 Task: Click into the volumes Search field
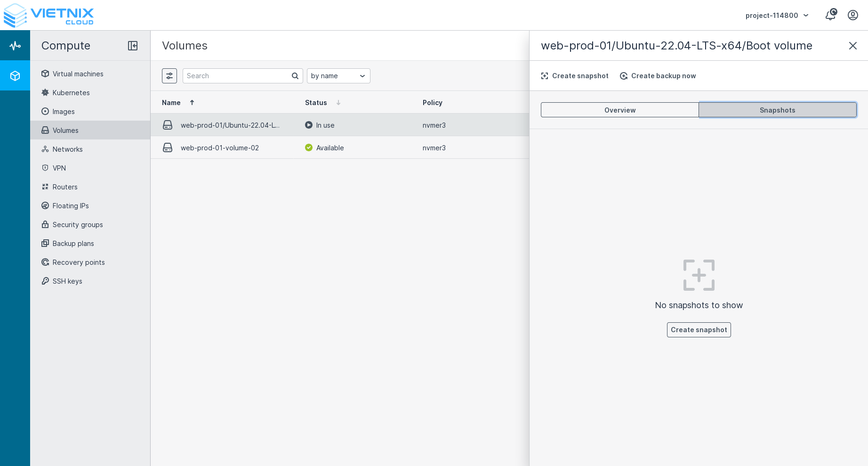tap(238, 76)
